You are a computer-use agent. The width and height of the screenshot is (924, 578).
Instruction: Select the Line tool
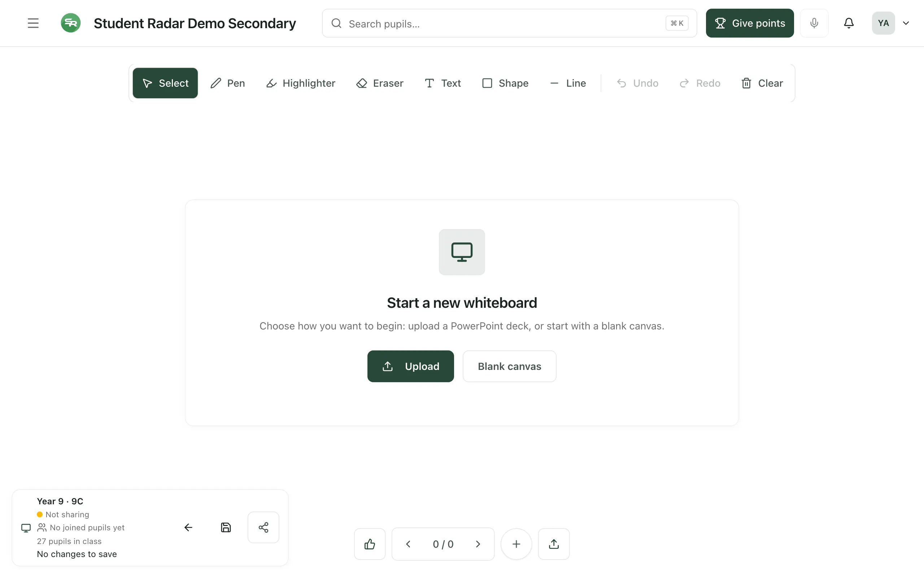[x=568, y=83]
